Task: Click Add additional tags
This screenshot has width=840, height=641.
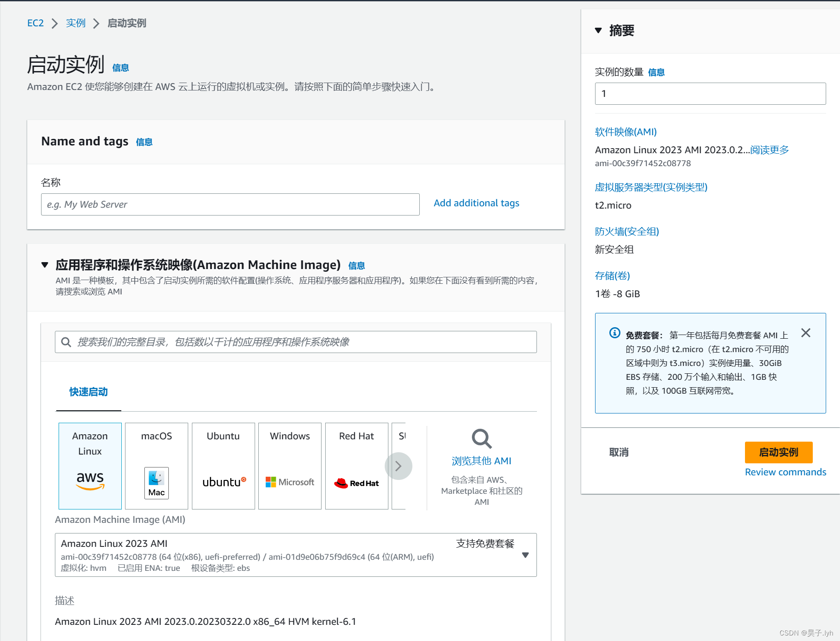Action: point(476,203)
